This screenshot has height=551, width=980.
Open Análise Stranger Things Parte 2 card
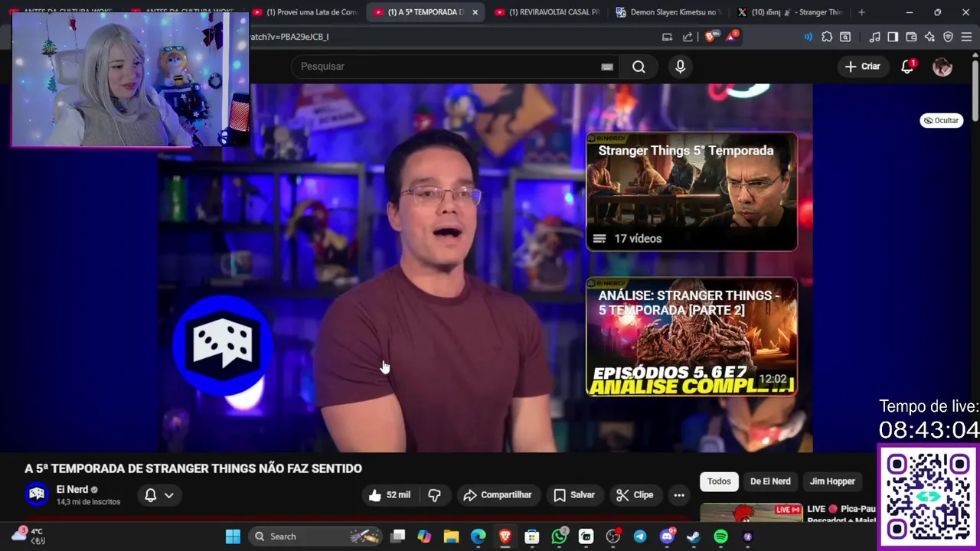tap(691, 337)
